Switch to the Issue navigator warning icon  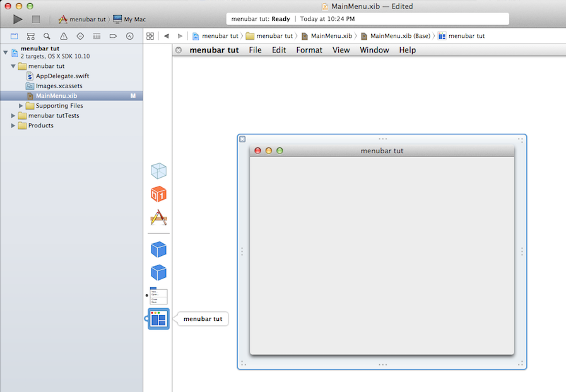(x=64, y=36)
